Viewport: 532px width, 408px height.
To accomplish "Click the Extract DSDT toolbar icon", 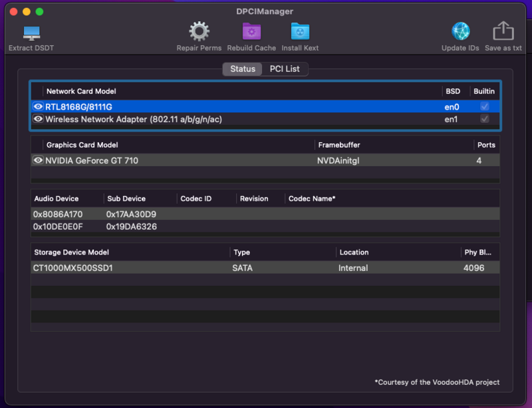I will (x=31, y=33).
